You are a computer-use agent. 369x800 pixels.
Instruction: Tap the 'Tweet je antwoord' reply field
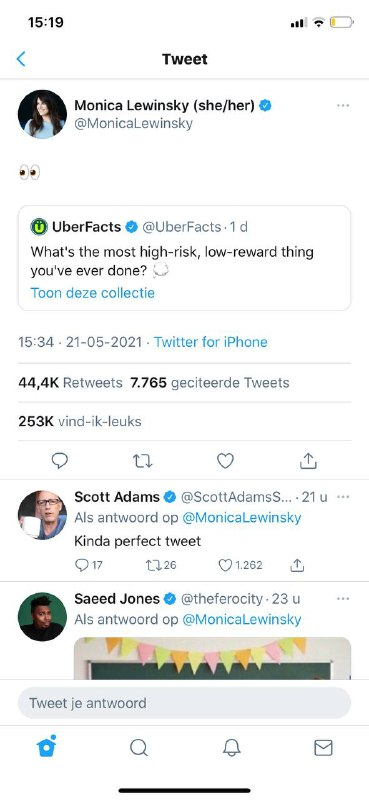(184, 703)
